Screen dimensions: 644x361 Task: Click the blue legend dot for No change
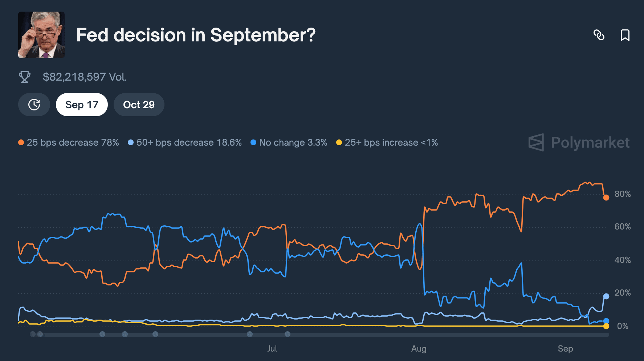tap(253, 143)
